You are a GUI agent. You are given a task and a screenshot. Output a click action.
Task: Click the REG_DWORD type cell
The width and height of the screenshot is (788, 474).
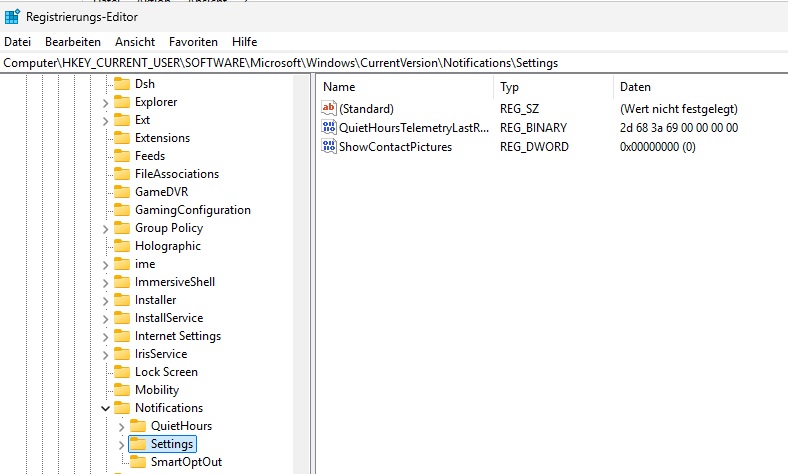pos(534,147)
